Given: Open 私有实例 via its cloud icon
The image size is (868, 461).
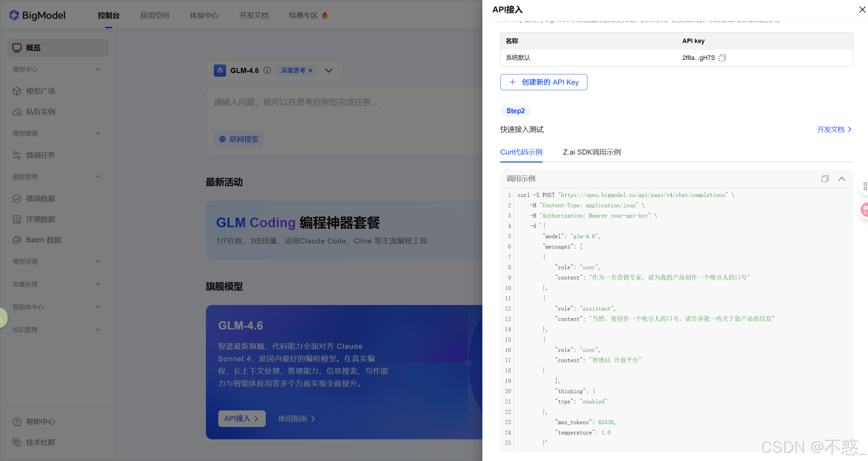Looking at the screenshot, I should tap(17, 112).
